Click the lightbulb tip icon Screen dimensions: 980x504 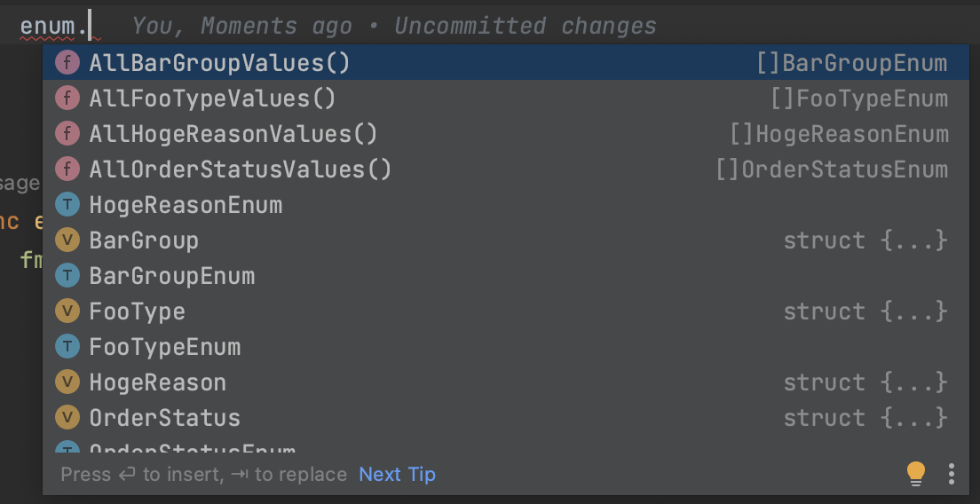tap(916, 474)
